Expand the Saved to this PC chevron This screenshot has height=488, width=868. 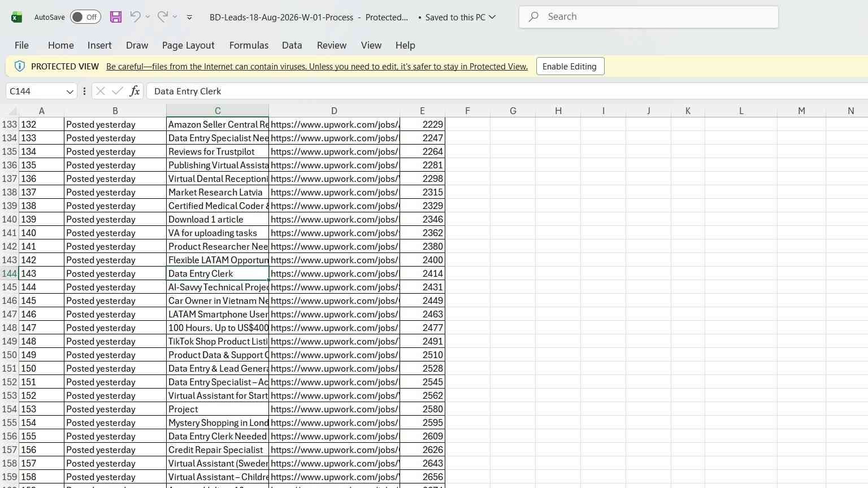492,17
